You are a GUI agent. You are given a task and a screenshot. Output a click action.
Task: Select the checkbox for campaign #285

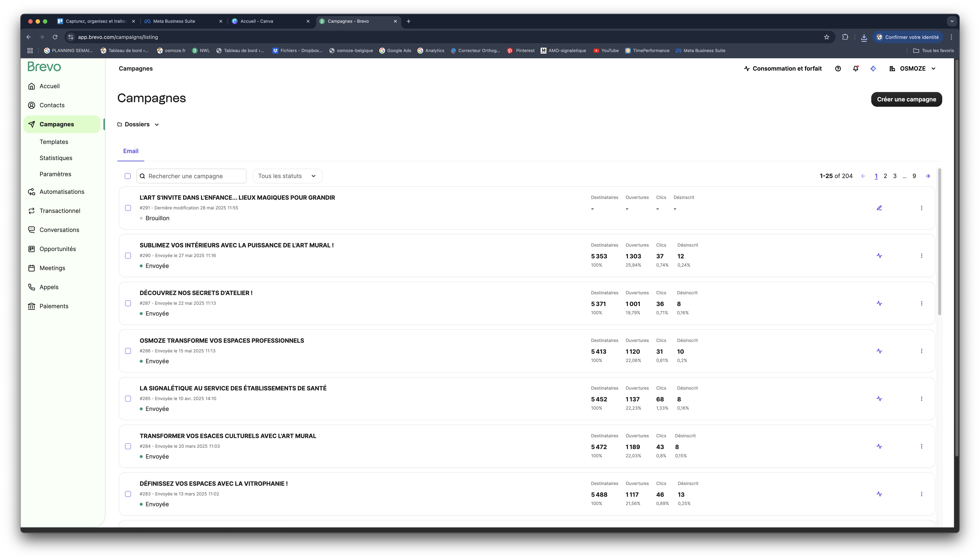(x=128, y=399)
